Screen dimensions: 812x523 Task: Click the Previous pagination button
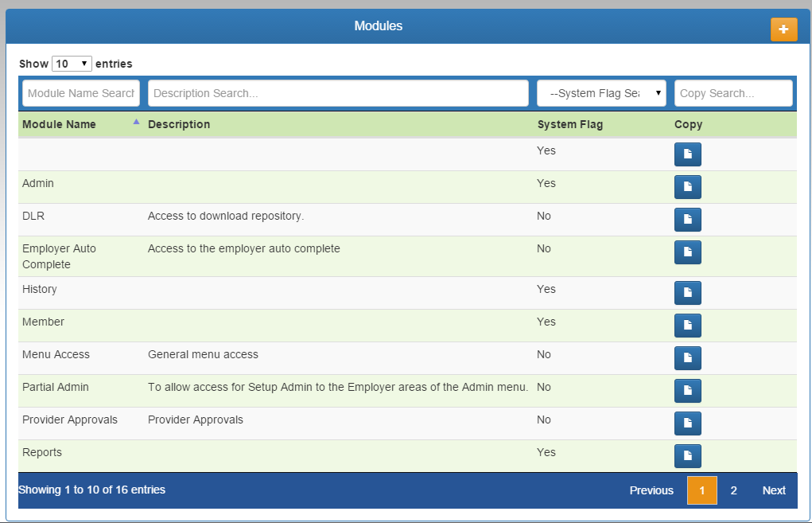point(651,490)
